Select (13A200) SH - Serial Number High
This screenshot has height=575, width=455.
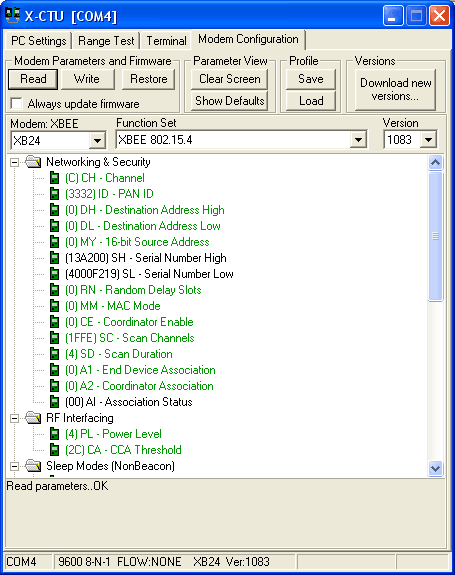pyautogui.click(x=146, y=258)
